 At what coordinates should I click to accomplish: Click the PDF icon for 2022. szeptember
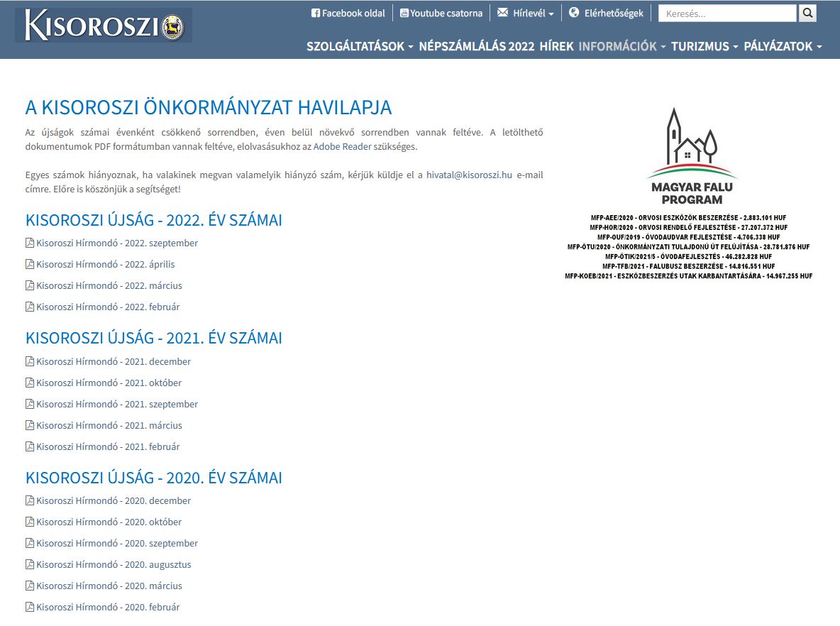tap(30, 243)
